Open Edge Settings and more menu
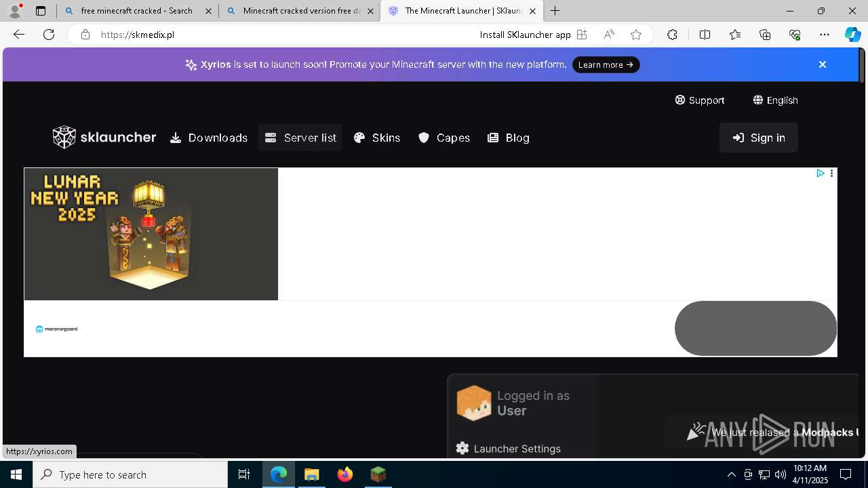Screen dimensions: 868x488 click(x=825, y=35)
